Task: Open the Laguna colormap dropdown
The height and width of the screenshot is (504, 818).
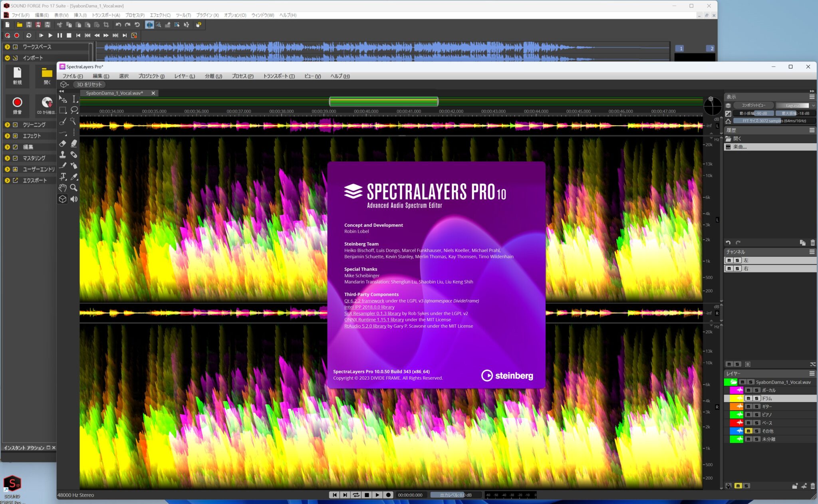Action: click(796, 105)
